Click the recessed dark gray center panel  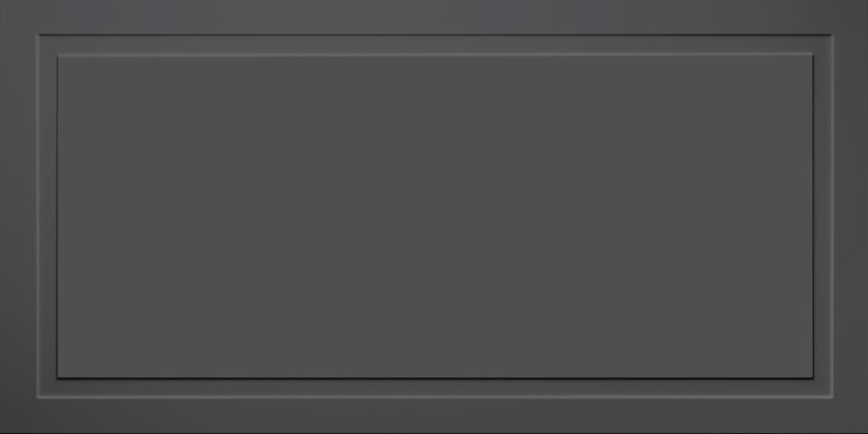click(435, 217)
